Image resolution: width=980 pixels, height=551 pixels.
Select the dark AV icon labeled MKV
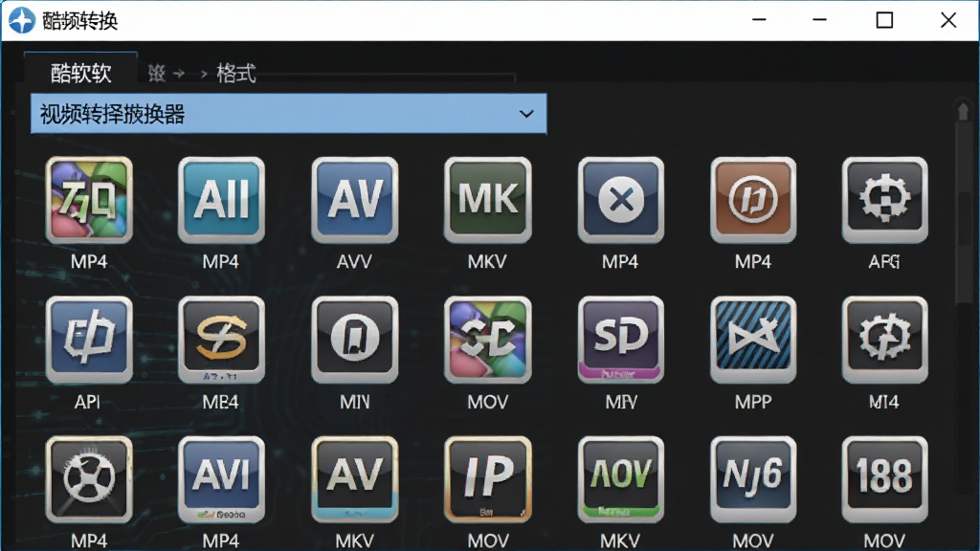point(354,479)
